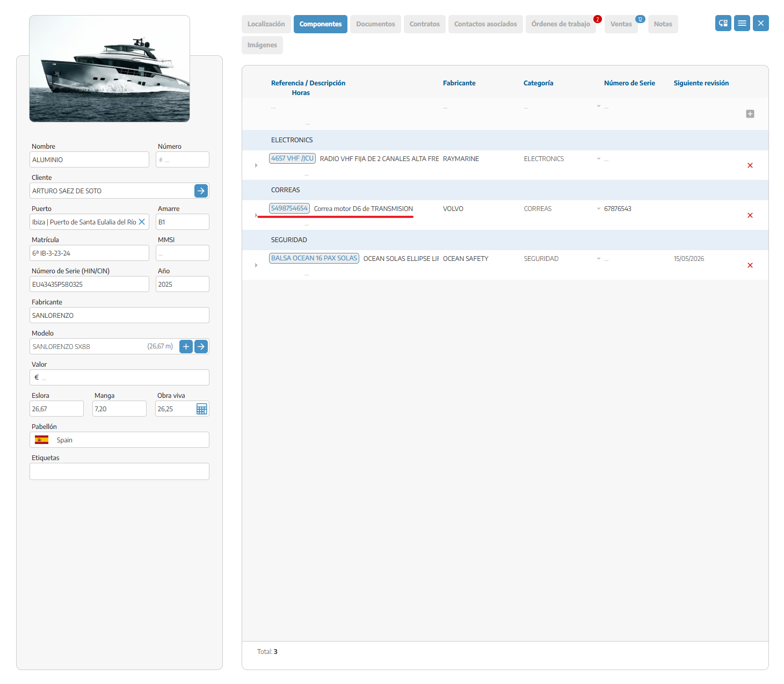This screenshot has height=684, width=784.
Task: Open reference 5498754654 link
Action: point(289,208)
